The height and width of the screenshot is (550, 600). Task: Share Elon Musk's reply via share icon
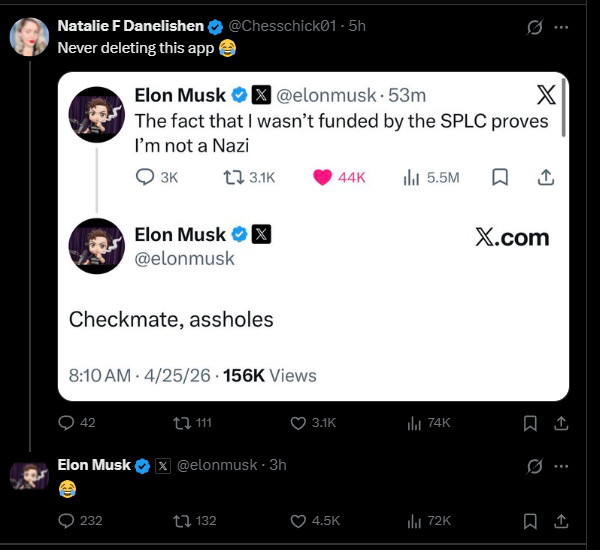pyautogui.click(x=561, y=520)
